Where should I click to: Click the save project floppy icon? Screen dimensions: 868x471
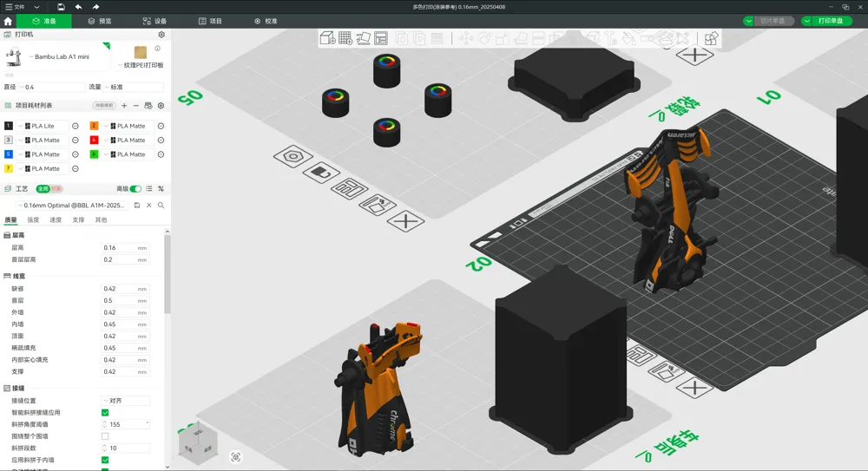pos(61,7)
